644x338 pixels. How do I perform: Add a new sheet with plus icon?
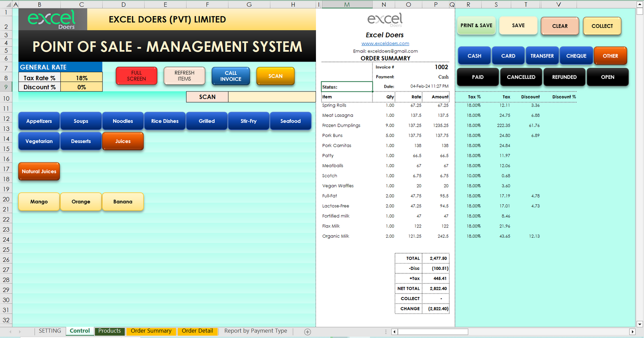(307, 331)
